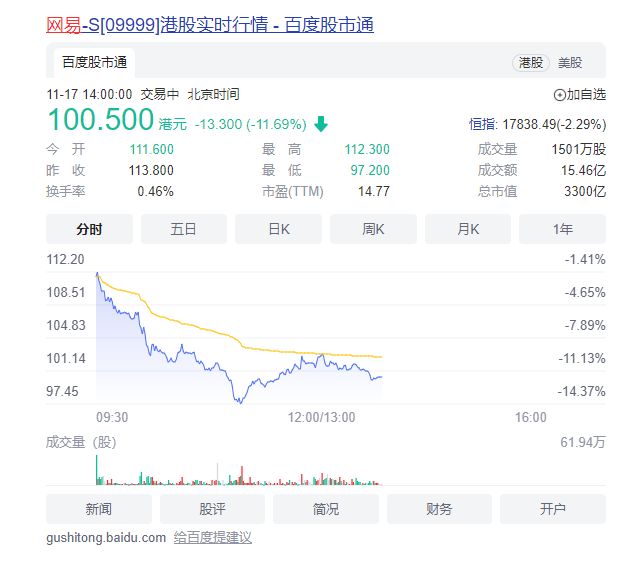Viewport: 636px width, 562px height.
Task: Click the timestamp 11-17 14:00:00
Action: 89,94
